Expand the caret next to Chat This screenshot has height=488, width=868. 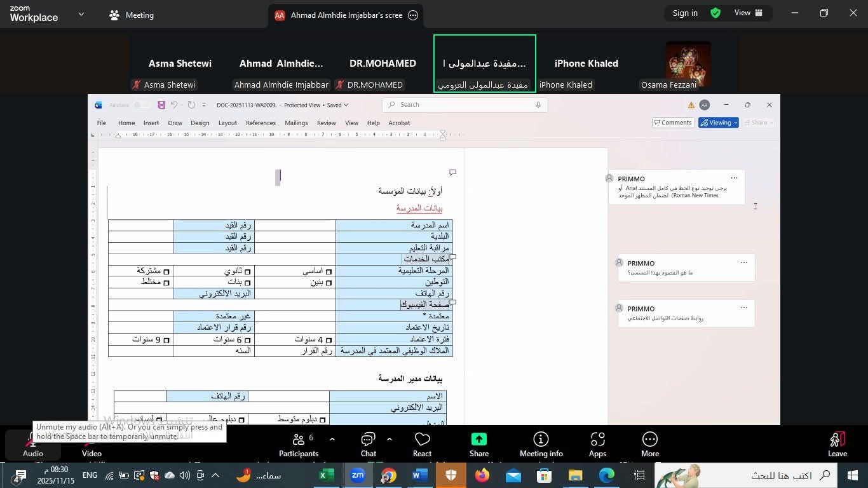coord(390,439)
